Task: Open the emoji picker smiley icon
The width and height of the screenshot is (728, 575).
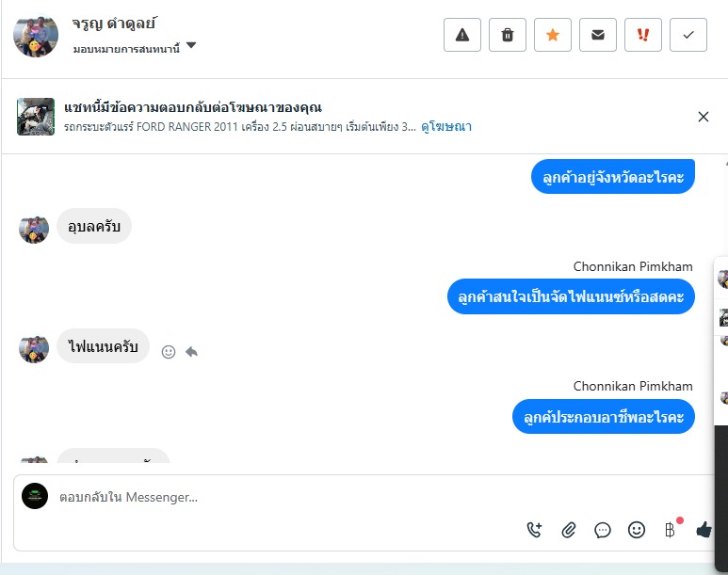Action: (637, 530)
